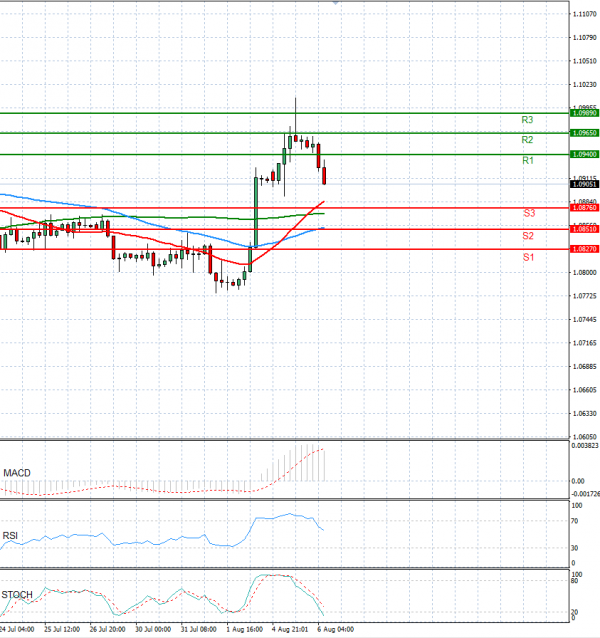The height and width of the screenshot is (638, 600).
Task: Click the STOCH indicator label
Action: pyautogui.click(x=17, y=595)
